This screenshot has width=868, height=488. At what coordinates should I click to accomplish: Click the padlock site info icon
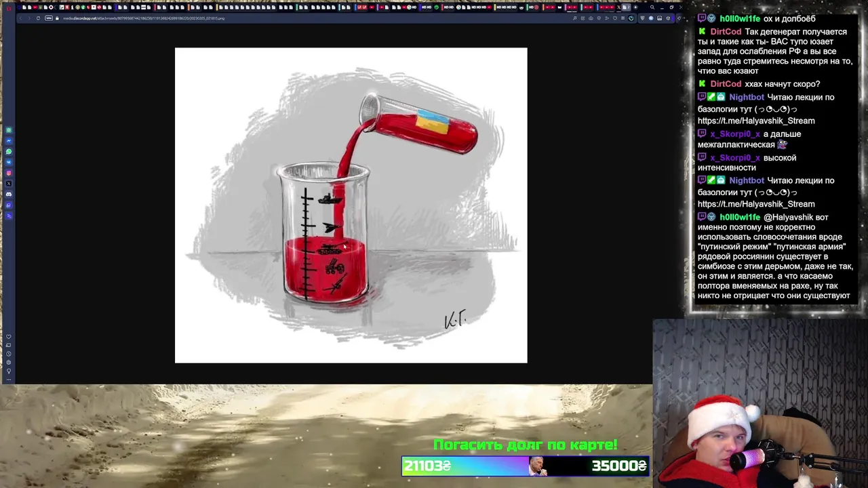pos(57,18)
